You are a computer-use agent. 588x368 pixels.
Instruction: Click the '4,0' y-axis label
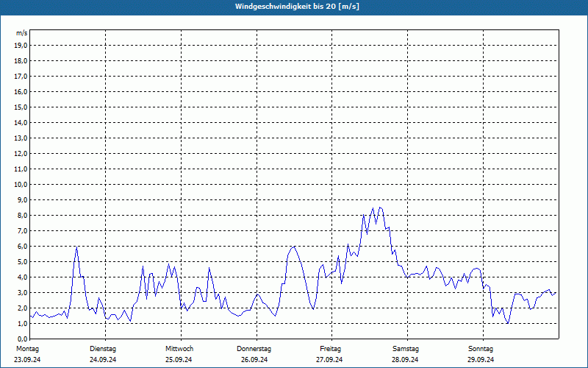pyautogui.click(x=23, y=277)
